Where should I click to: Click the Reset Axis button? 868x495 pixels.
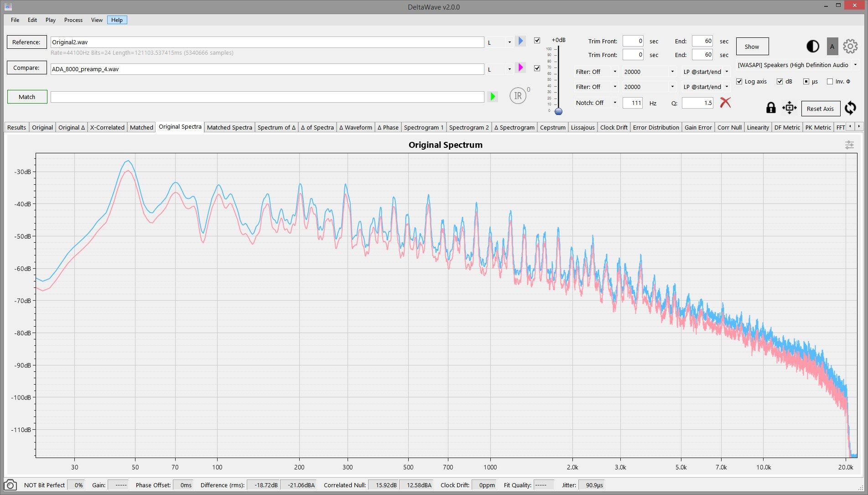click(x=820, y=109)
